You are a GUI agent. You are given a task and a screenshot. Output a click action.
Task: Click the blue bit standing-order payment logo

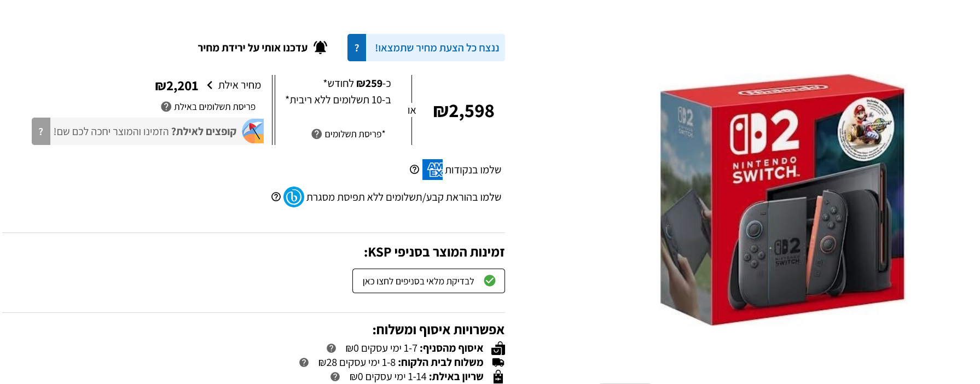coord(294,197)
